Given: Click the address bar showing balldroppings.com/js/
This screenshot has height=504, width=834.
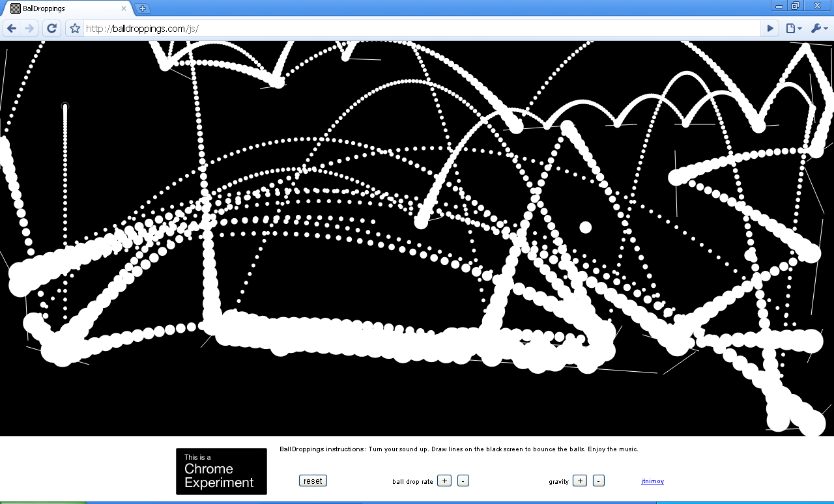Looking at the screenshot, I should pyautogui.click(x=417, y=29).
